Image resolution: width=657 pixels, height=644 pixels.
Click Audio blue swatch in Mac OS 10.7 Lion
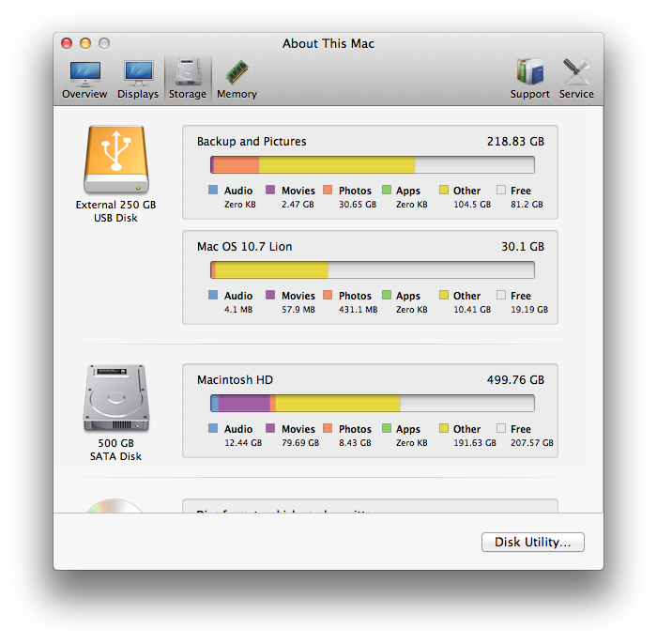[x=213, y=295]
